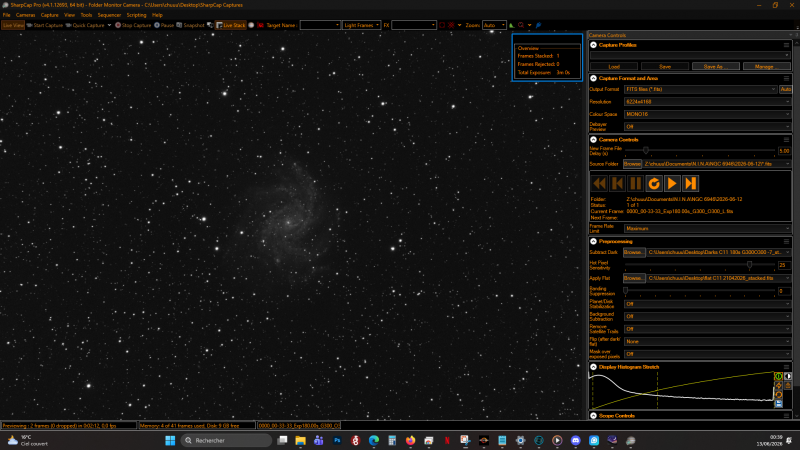
Task: Click the Save As profile button
Action: coord(716,66)
